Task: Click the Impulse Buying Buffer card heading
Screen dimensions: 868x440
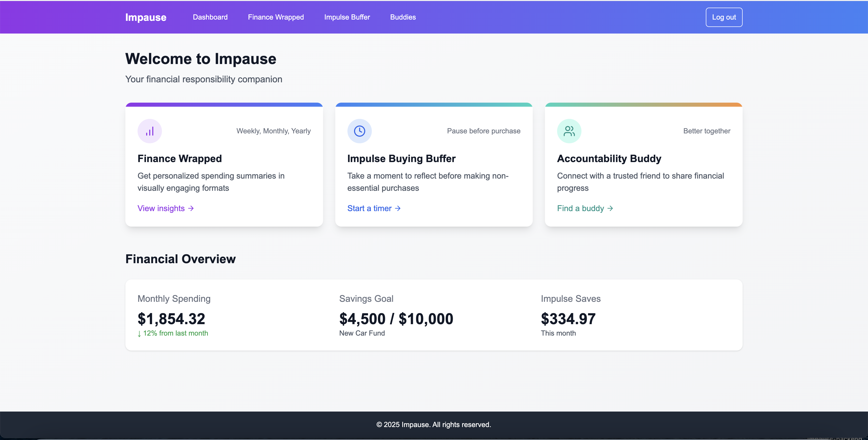Action: click(401, 159)
